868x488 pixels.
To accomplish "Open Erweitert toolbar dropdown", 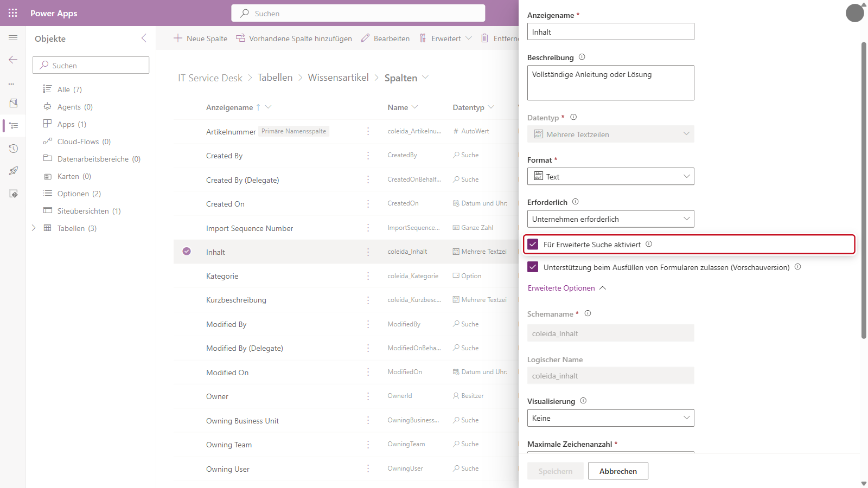I will 445,38.
